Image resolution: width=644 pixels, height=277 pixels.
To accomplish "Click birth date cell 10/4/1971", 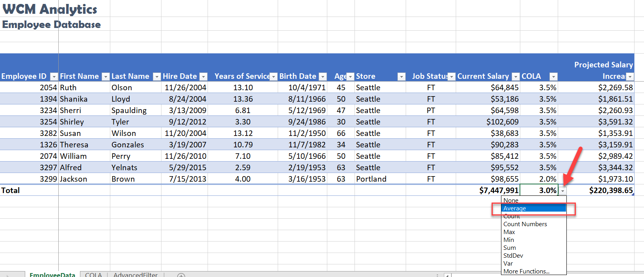I will point(303,87).
